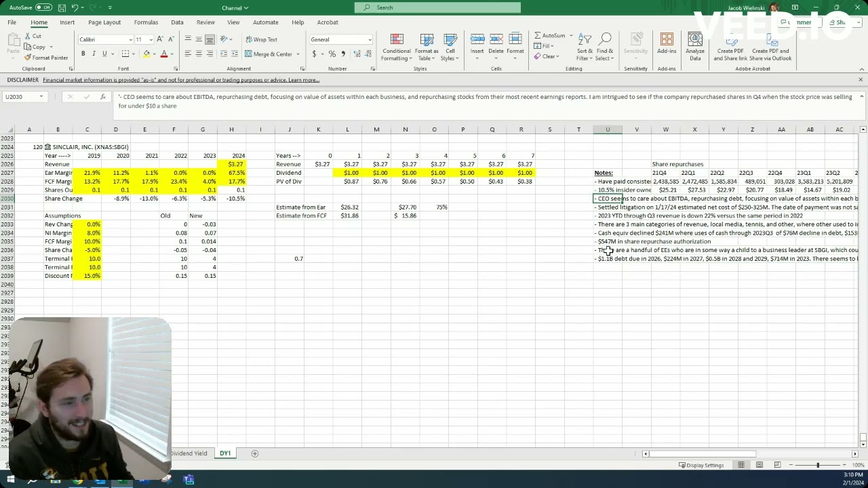Click Merge & Center

269,54
